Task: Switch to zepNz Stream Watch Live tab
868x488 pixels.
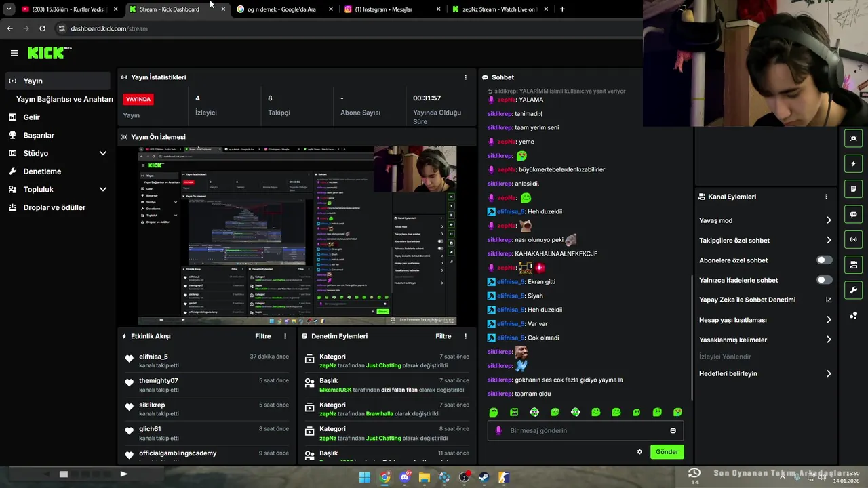Action: [x=500, y=9]
